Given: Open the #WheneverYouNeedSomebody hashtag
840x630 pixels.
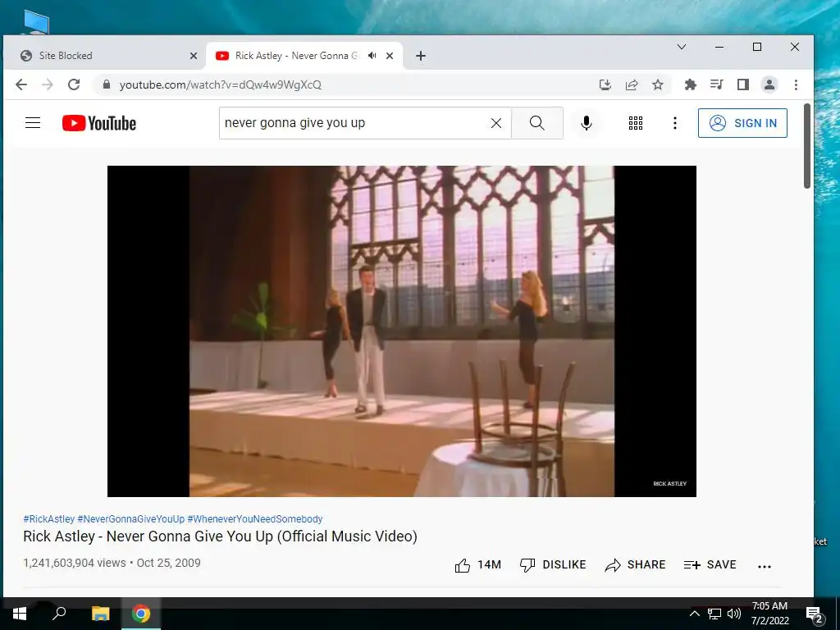Looking at the screenshot, I should [255, 518].
